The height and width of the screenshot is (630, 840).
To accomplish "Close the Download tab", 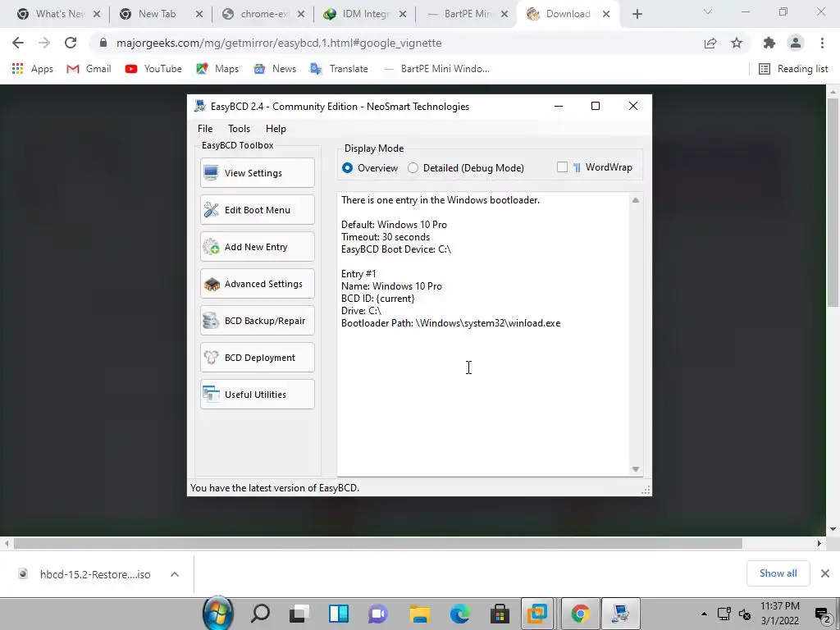I will (x=606, y=14).
